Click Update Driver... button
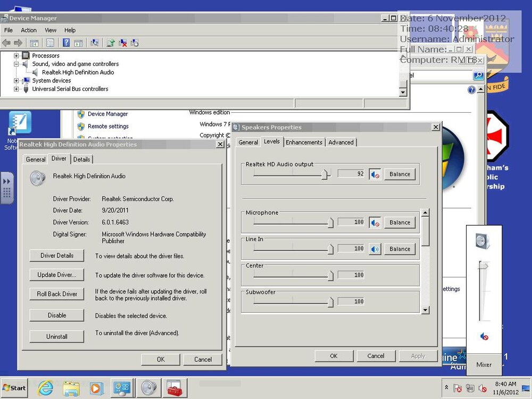Screen dimensions: 532x399 coord(57,275)
